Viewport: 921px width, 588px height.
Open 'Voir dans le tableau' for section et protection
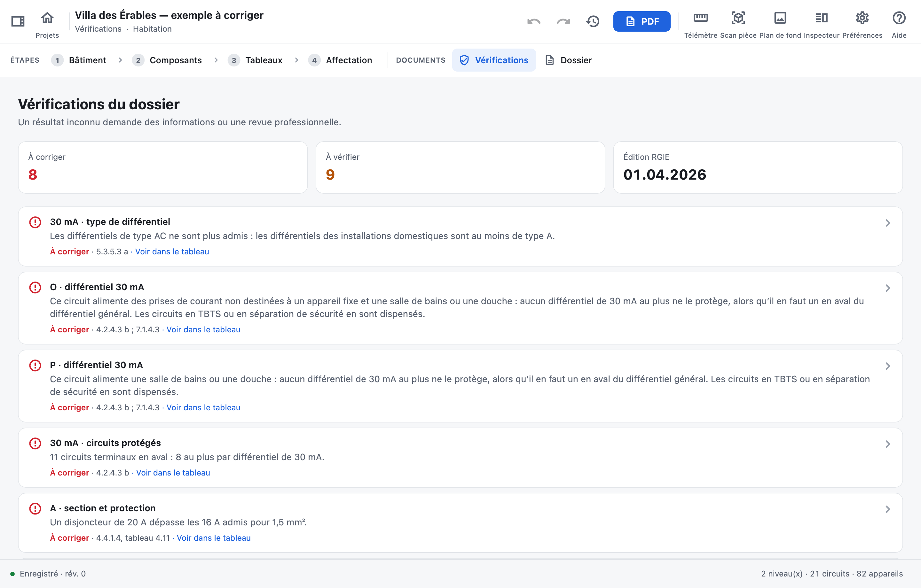213,538
